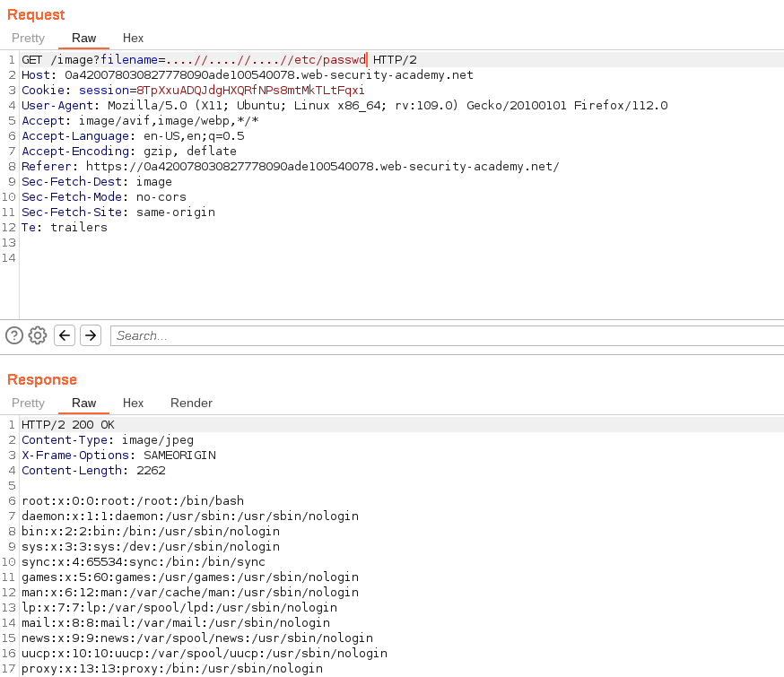This screenshot has width=784, height=677.
Task: Click the mail:x:8:8 passwd entry
Action: (x=176, y=622)
